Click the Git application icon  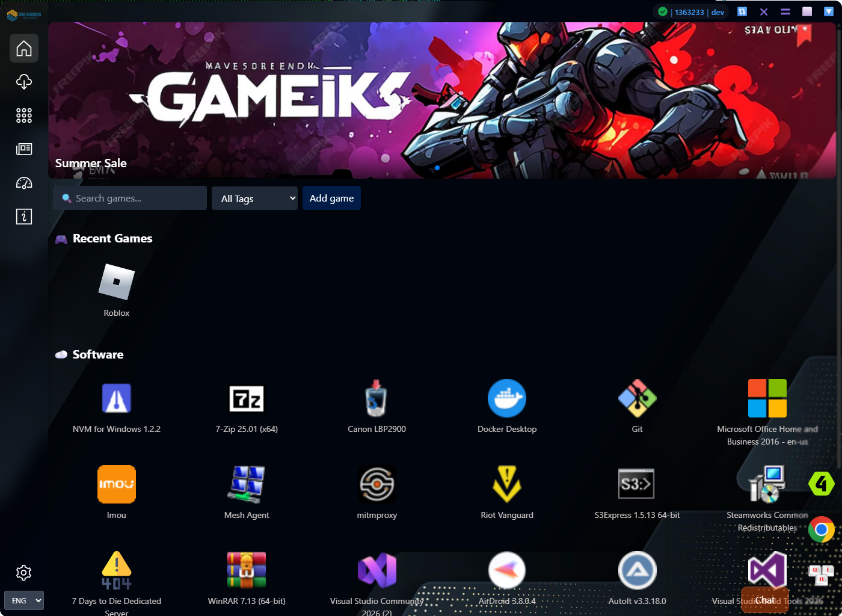point(637,399)
